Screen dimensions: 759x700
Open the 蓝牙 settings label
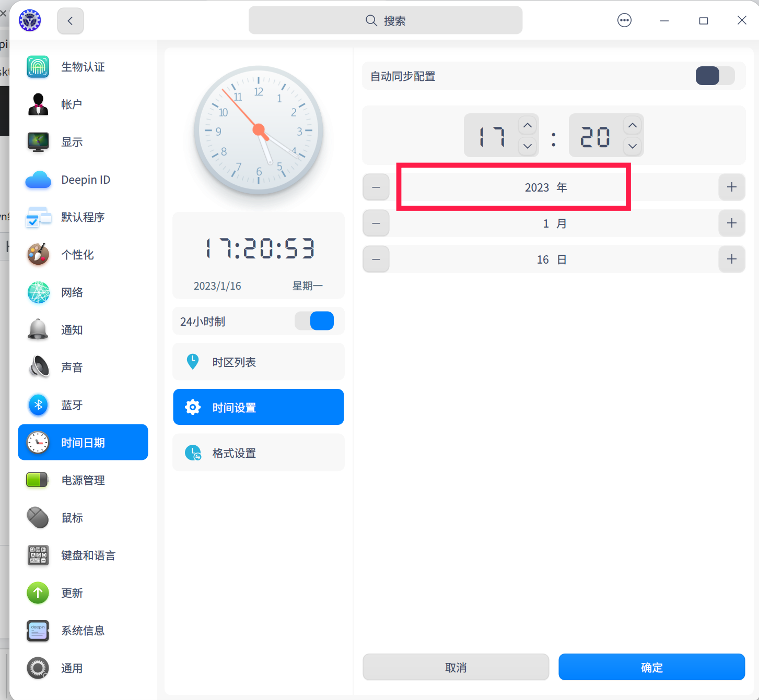72,405
